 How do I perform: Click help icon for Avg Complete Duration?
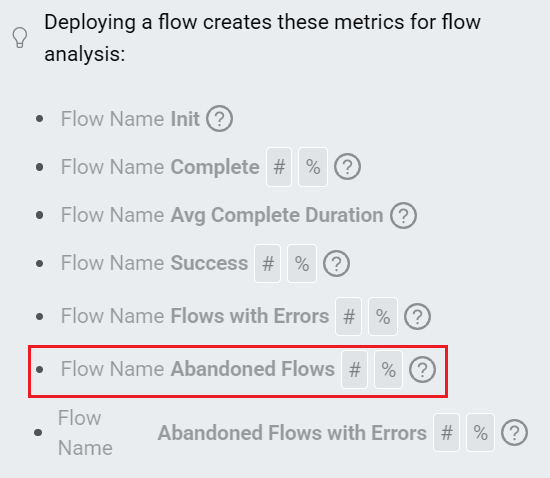[403, 215]
